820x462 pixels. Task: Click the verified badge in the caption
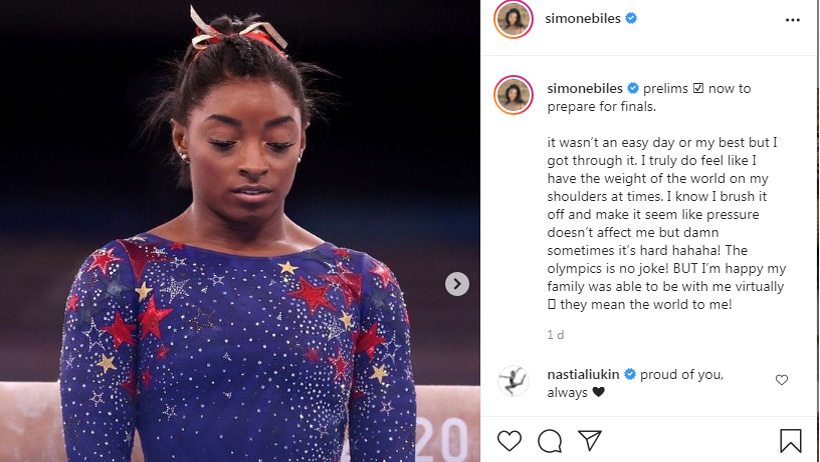(633, 88)
